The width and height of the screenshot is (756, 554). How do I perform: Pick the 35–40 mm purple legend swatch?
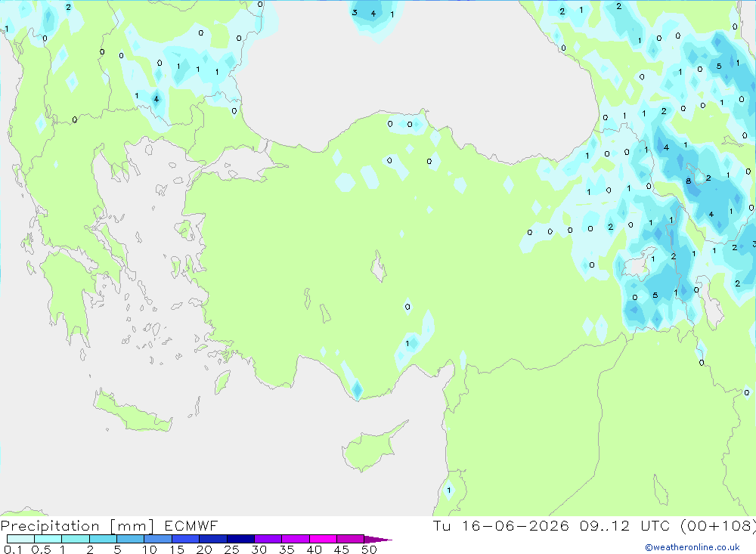point(296,539)
